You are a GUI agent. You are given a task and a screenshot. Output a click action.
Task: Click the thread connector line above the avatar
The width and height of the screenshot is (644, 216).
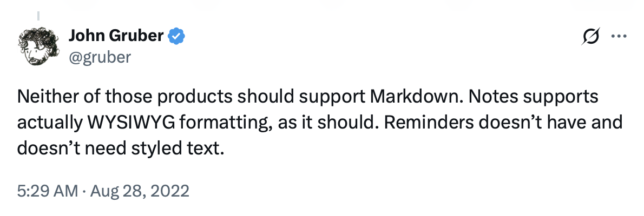pos(38,16)
